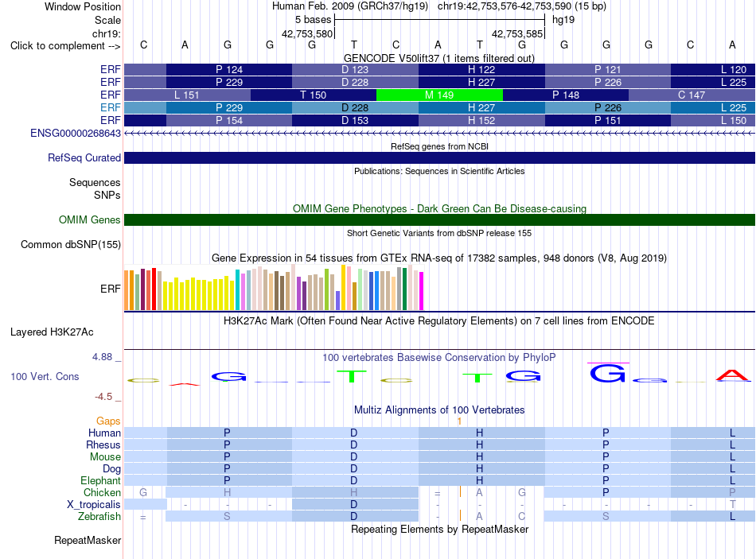Click the ENSG00000268643 gene label
Screen dimensions: 756x559
(76, 133)
